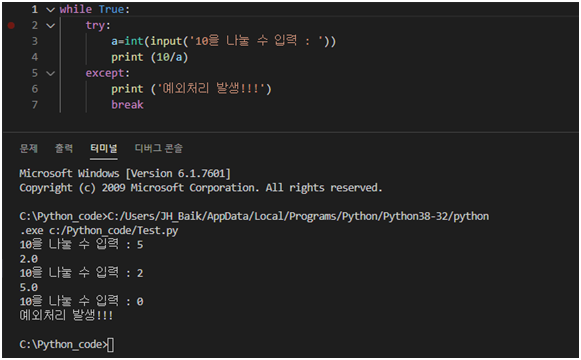Click the 'while True:' code line
Screen dimensions: 581x360
[x=95, y=9]
